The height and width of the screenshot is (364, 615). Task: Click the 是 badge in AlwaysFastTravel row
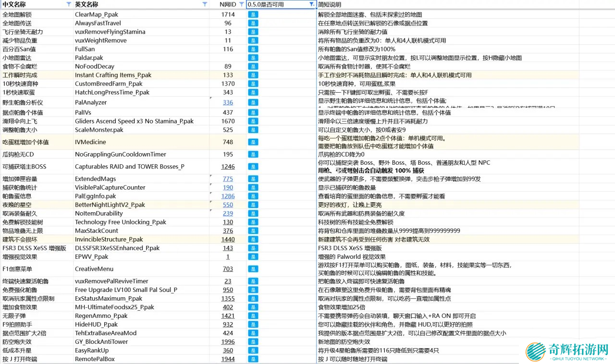coord(253,23)
